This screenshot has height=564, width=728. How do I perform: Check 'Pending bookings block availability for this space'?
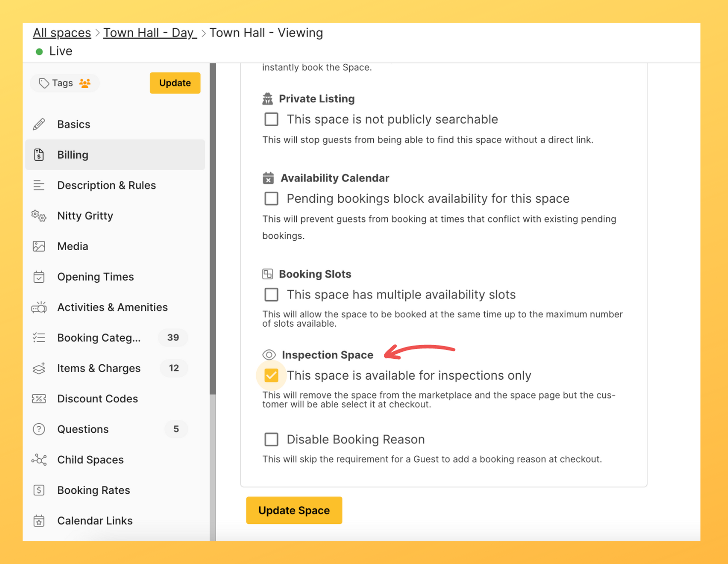(272, 199)
